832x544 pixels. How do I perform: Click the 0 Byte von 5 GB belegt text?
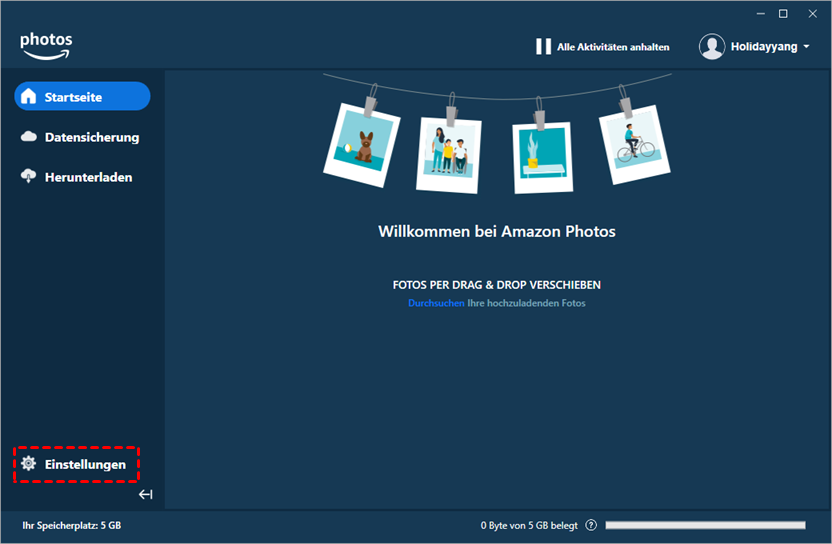tap(529, 525)
